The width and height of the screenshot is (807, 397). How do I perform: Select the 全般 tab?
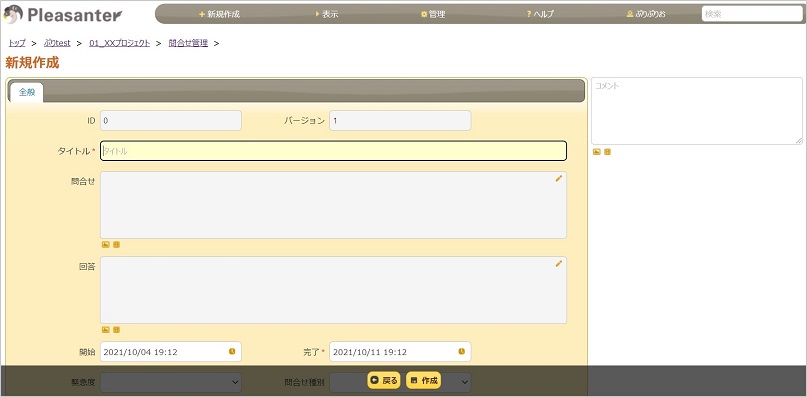pos(27,93)
